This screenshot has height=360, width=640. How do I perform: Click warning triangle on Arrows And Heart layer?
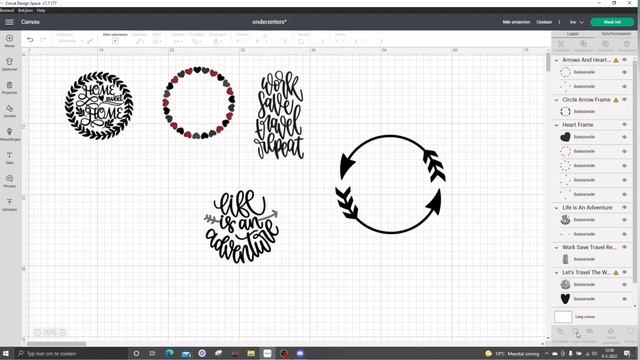coord(616,60)
